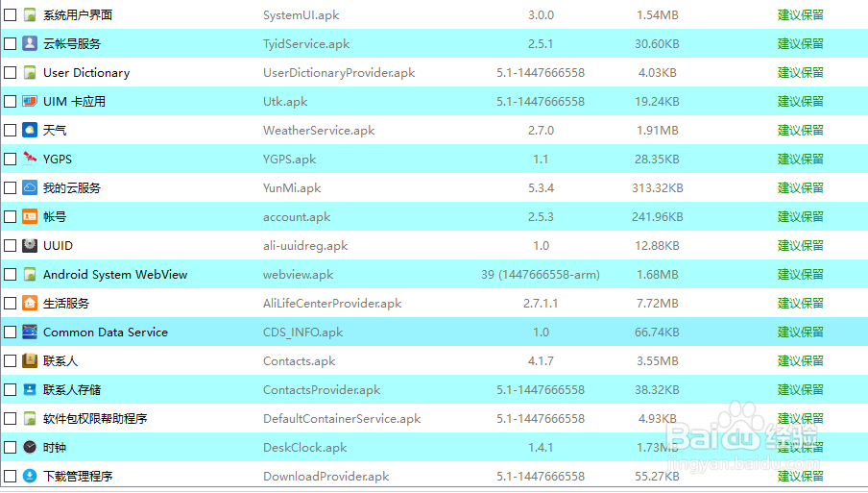Click the Utk.apk file name
Viewport: 868px width, 493px height.
[285, 102]
